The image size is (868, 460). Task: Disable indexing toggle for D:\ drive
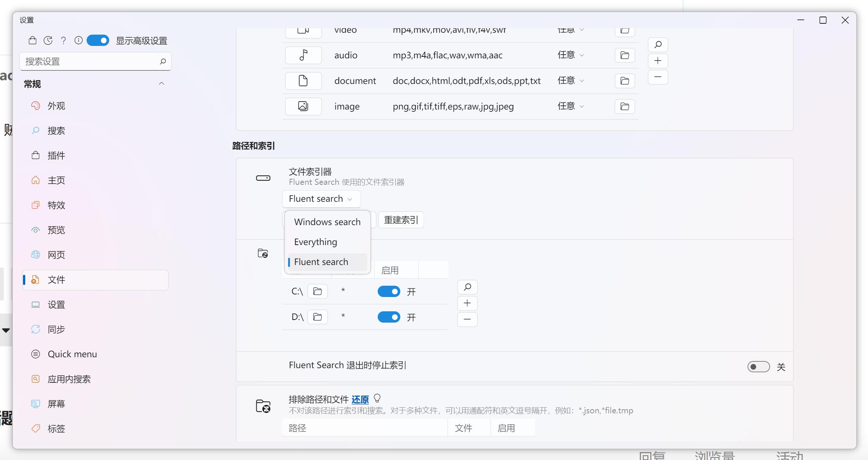click(x=389, y=317)
